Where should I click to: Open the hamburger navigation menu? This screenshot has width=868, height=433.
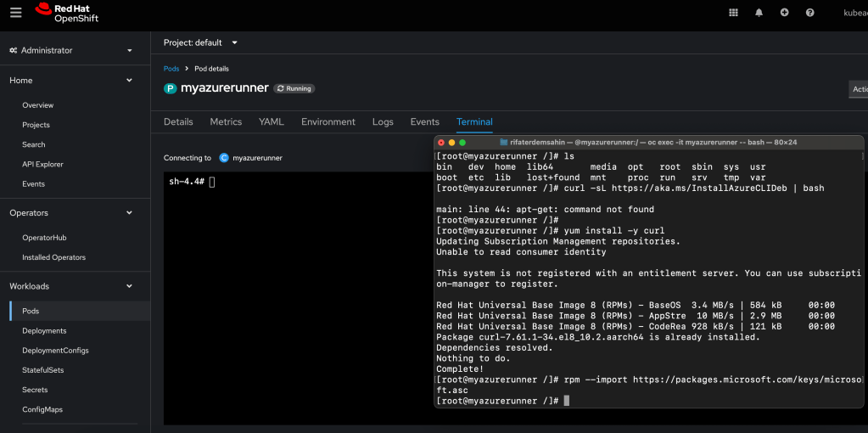pos(16,12)
